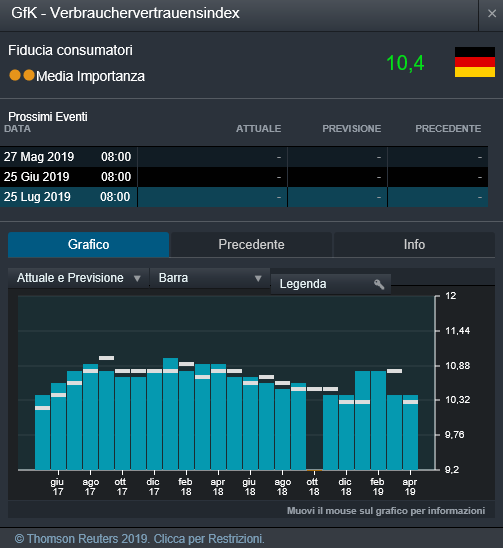Open the Barra chart type dropdown
The image size is (503, 548).
tap(210, 278)
